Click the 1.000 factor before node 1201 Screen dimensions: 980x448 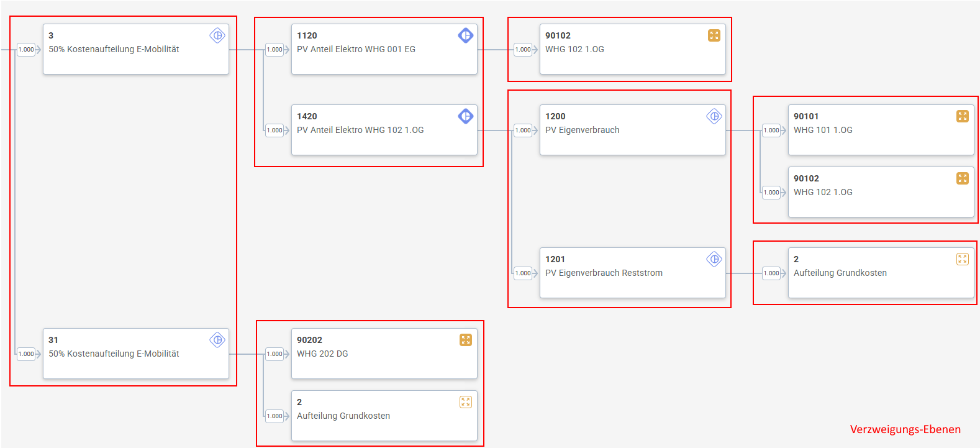point(523,273)
